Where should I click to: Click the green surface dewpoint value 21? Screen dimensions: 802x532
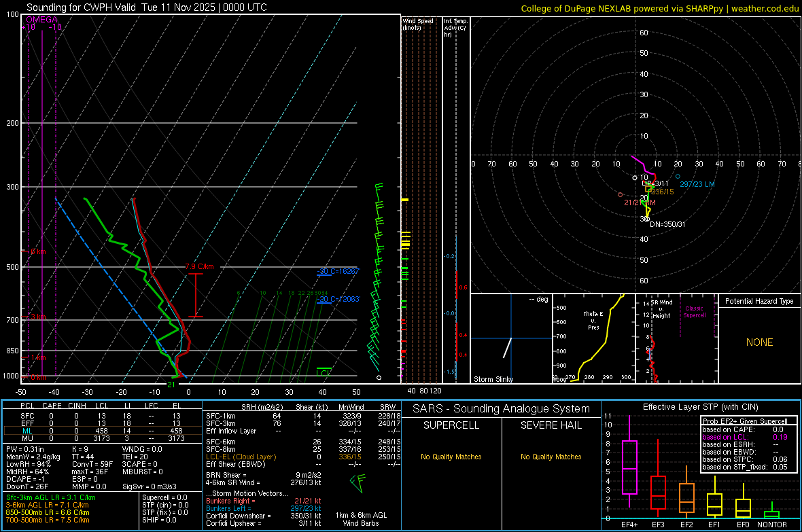171,385
